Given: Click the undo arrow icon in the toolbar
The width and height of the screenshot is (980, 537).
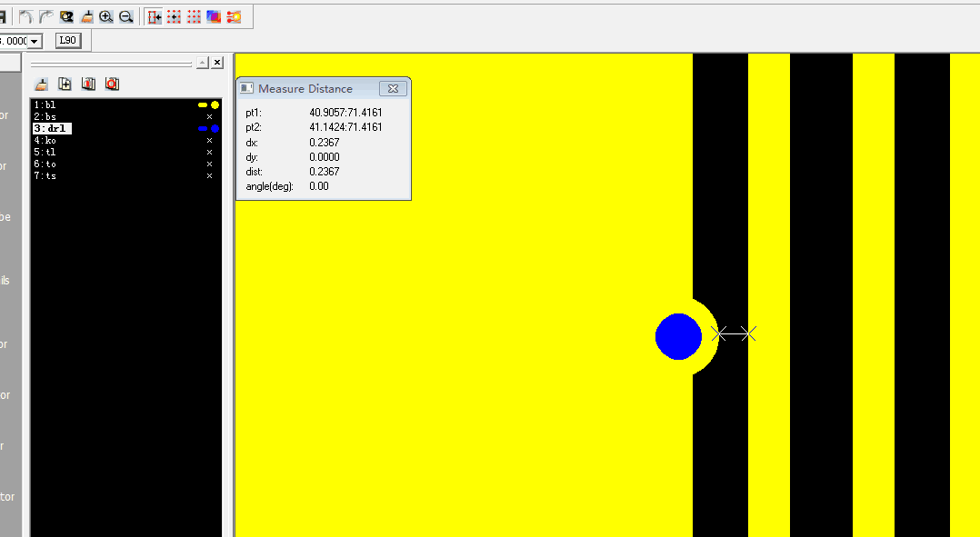Looking at the screenshot, I should pos(25,17).
